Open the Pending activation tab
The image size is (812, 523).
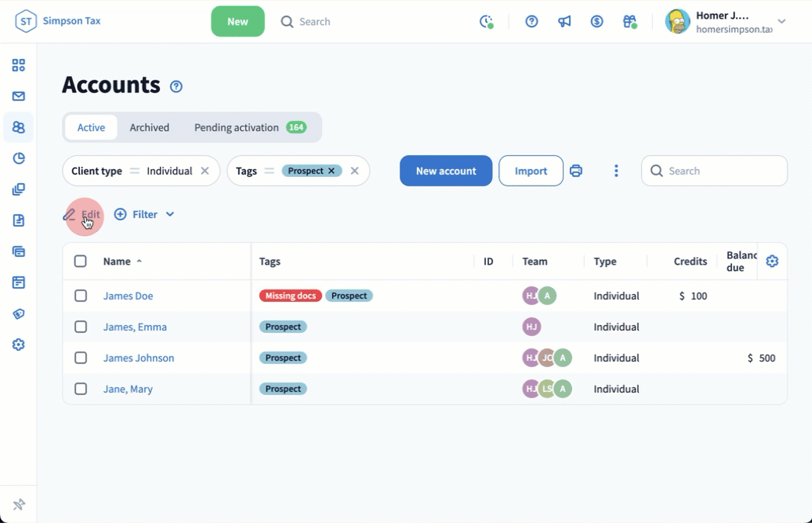tap(237, 127)
